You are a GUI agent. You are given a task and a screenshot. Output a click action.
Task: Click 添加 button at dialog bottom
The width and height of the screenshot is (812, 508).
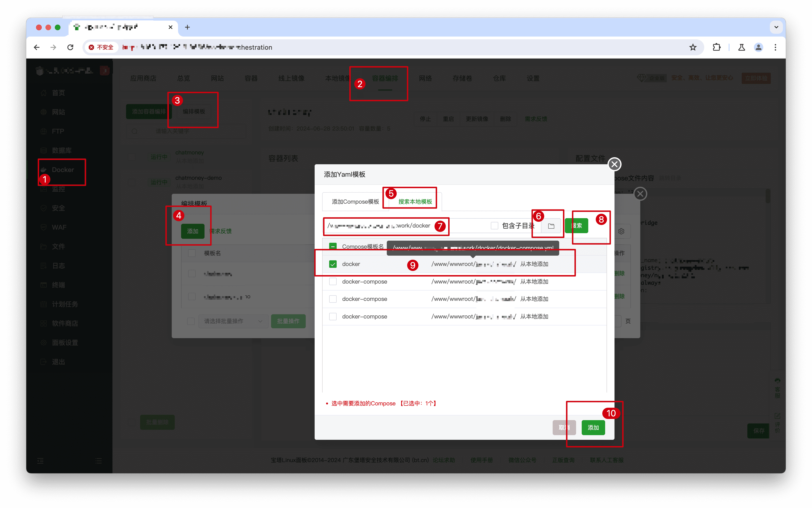pyautogui.click(x=593, y=428)
